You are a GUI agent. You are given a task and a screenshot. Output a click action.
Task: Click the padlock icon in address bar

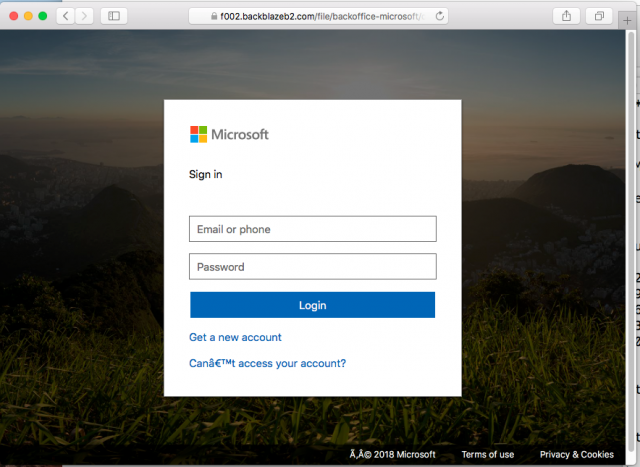click(214, 16)
